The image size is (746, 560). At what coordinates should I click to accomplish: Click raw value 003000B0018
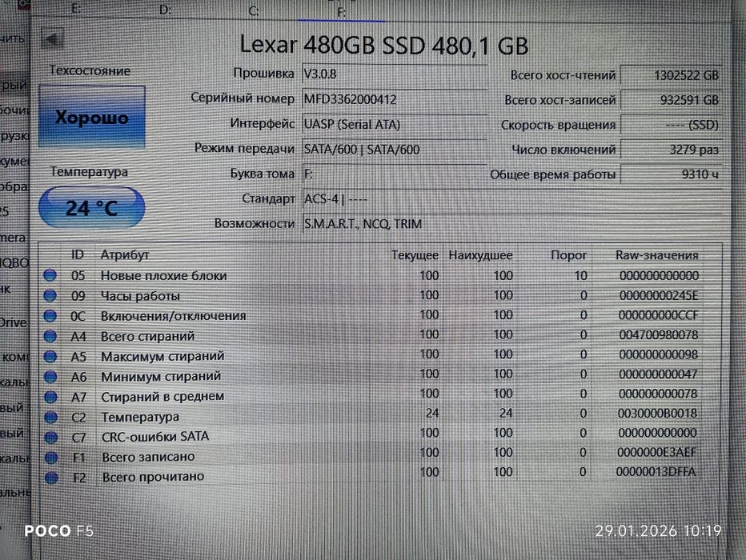(x=657, y=414)
